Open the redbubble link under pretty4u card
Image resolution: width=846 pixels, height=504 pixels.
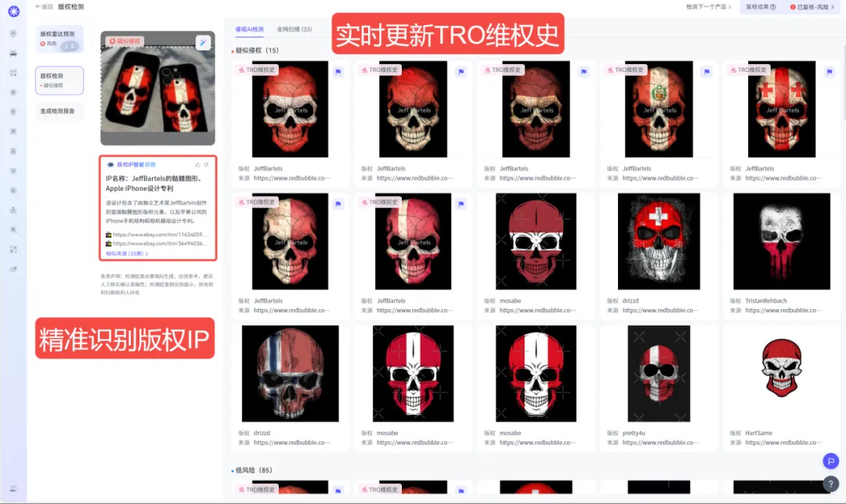click(x=660, y=442)
